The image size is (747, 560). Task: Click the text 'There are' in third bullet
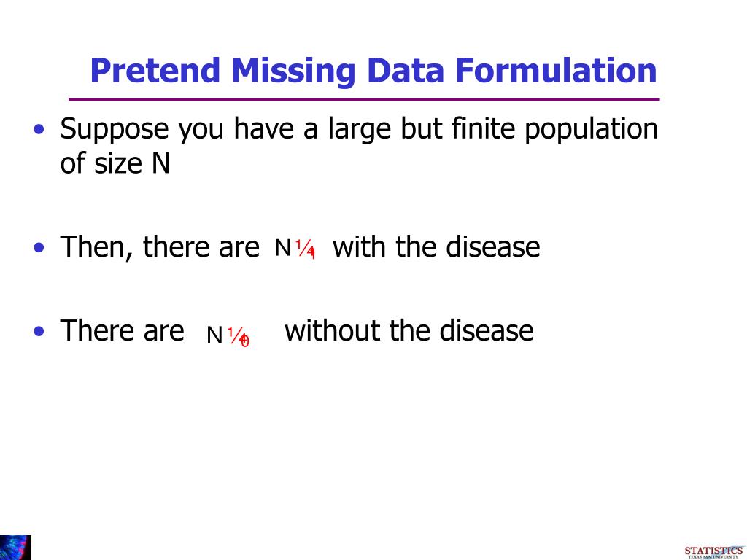click(122, 330)
